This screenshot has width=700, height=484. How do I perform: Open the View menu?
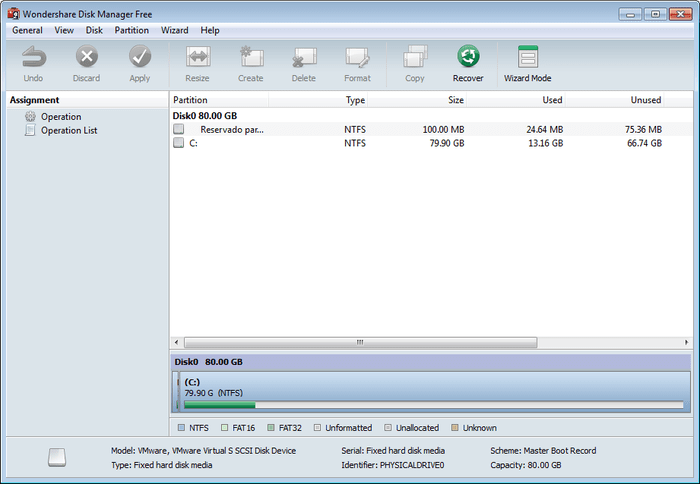click(x=64, y=30)
